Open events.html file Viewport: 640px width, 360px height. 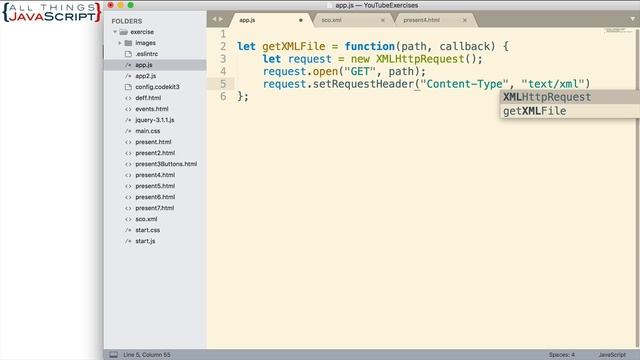(152, 109)
